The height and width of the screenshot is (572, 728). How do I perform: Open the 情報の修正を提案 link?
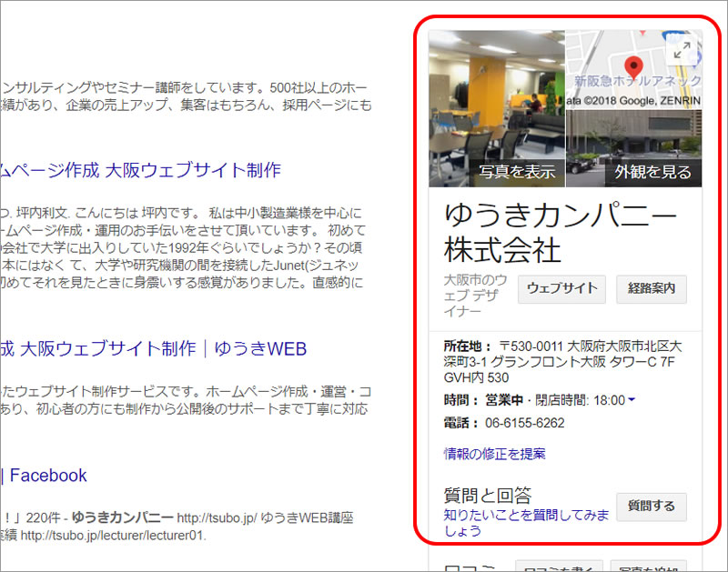(494, 454)
